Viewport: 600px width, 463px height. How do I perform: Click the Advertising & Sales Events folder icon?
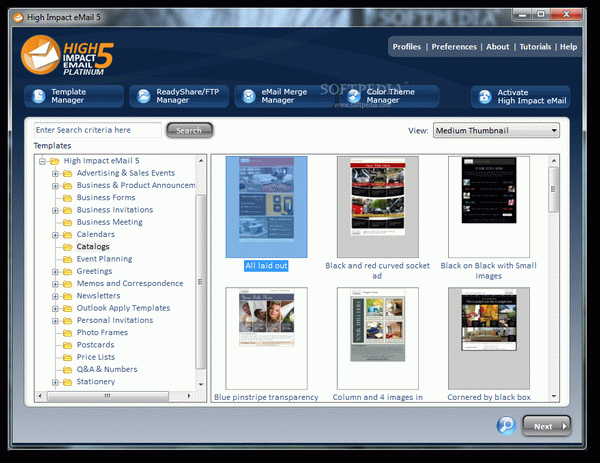click(x=67, y=173)
